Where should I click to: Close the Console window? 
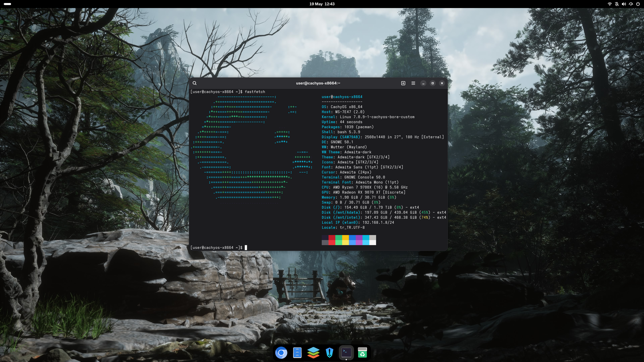[442, 83]
